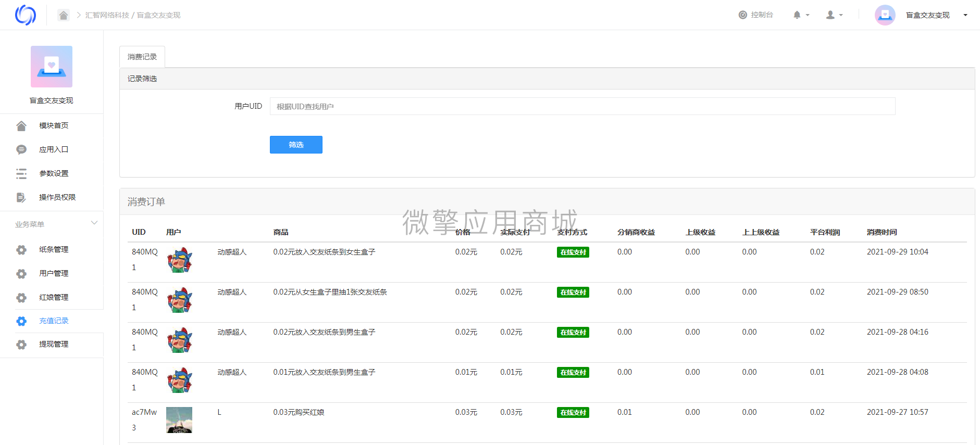Click chat bubble icon beside 应用入口
The image size is (980, 445).
click(21, 149)
